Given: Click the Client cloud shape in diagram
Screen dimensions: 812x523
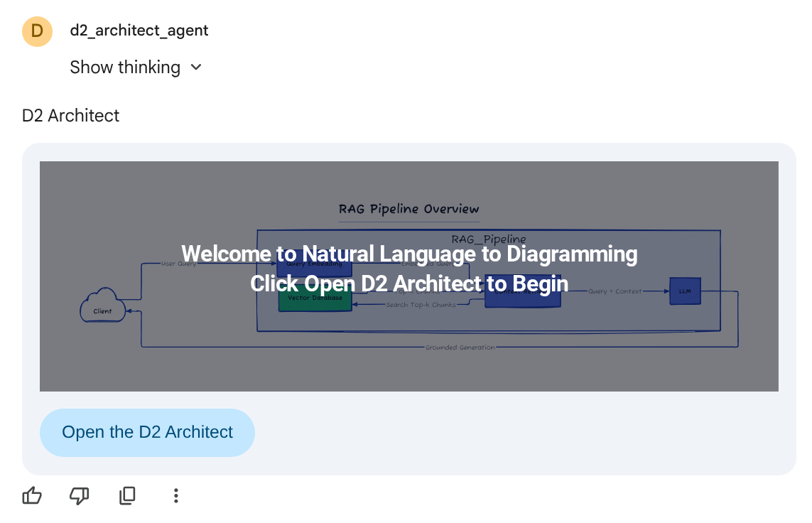Looking at the screenshot, I should click(102, 306).
